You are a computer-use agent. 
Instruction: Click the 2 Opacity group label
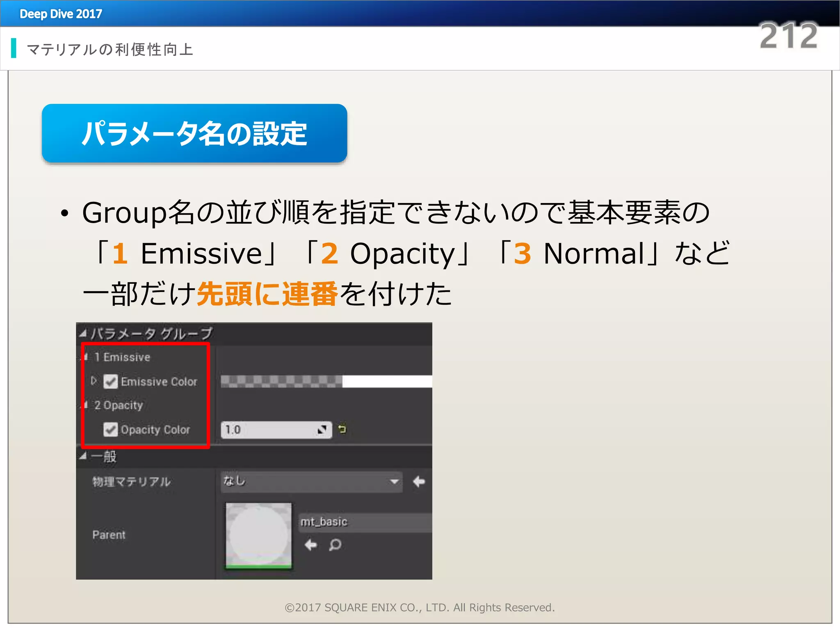click(119, 405)
